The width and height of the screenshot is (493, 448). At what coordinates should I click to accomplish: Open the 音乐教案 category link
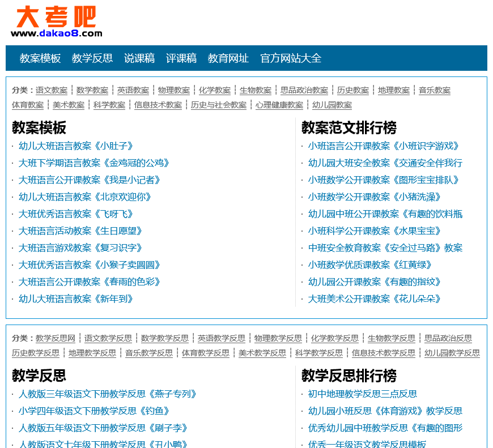click(435, 90)
